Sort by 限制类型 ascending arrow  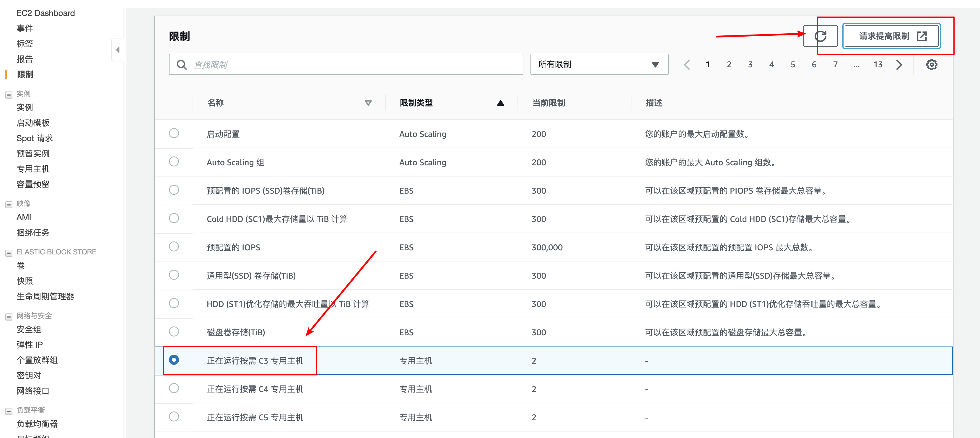point(500,103)
